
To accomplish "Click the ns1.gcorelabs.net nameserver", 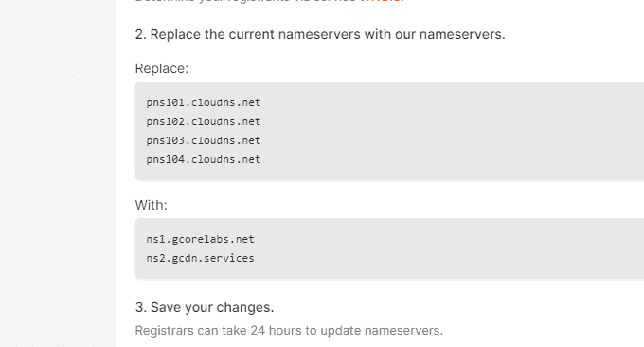I will tap(201, 239).
